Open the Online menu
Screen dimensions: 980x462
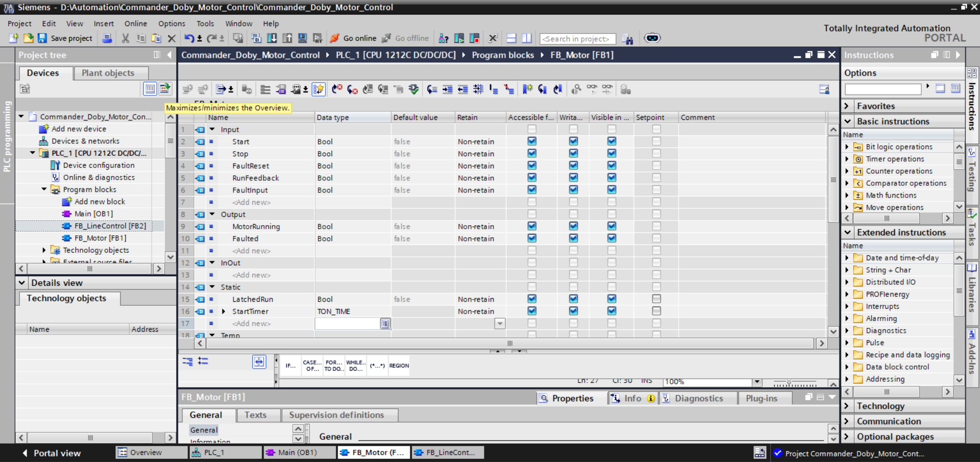coord(135,23)
